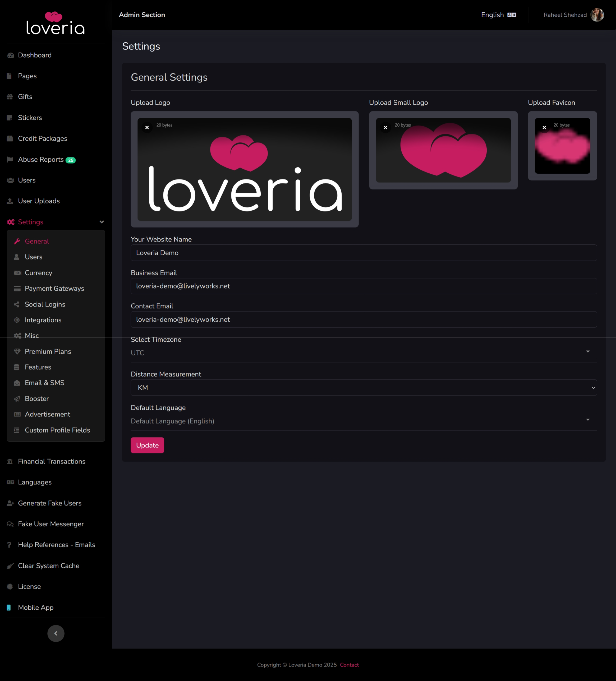Click the Generate Fake Users icon
616x681 pixels.
click(x=11, y=503)
